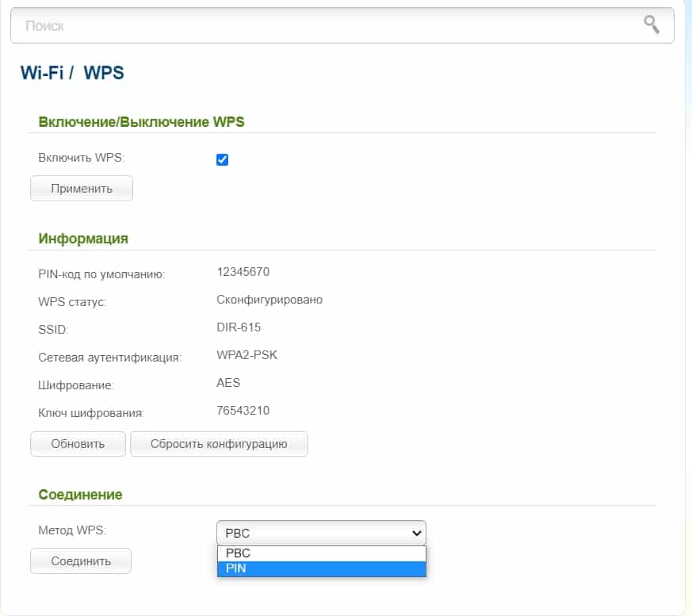Open the Метод WPS dropdown
Image resolution: width=692 pixels, height=616 pixels.
321,533
